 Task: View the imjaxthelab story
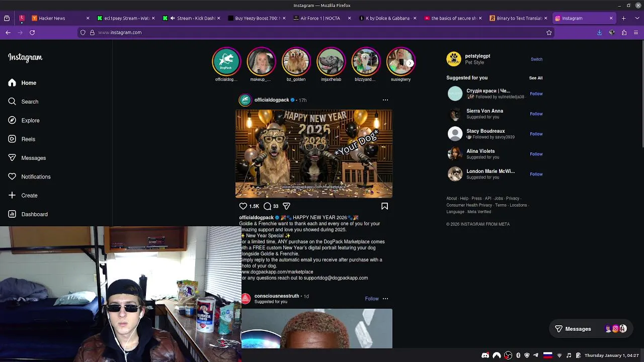click(x=331, y=61)
